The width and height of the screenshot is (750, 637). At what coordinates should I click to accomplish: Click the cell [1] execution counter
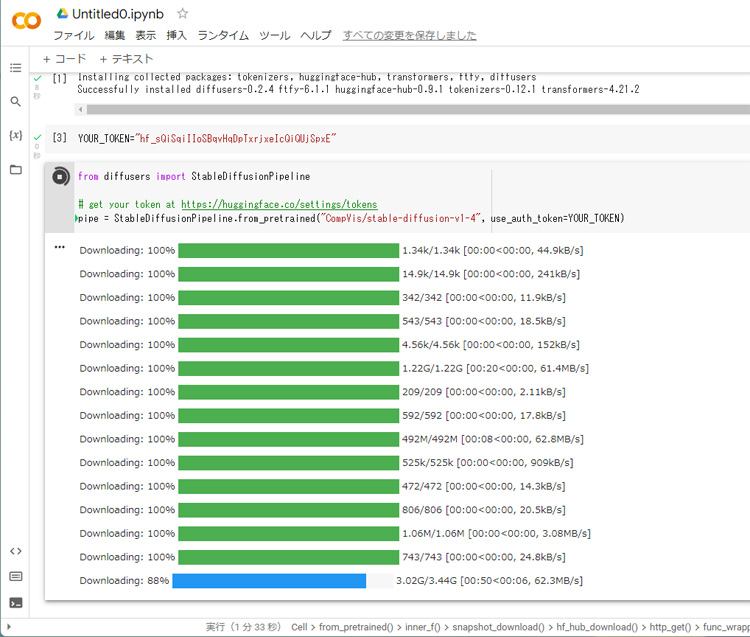59,78
